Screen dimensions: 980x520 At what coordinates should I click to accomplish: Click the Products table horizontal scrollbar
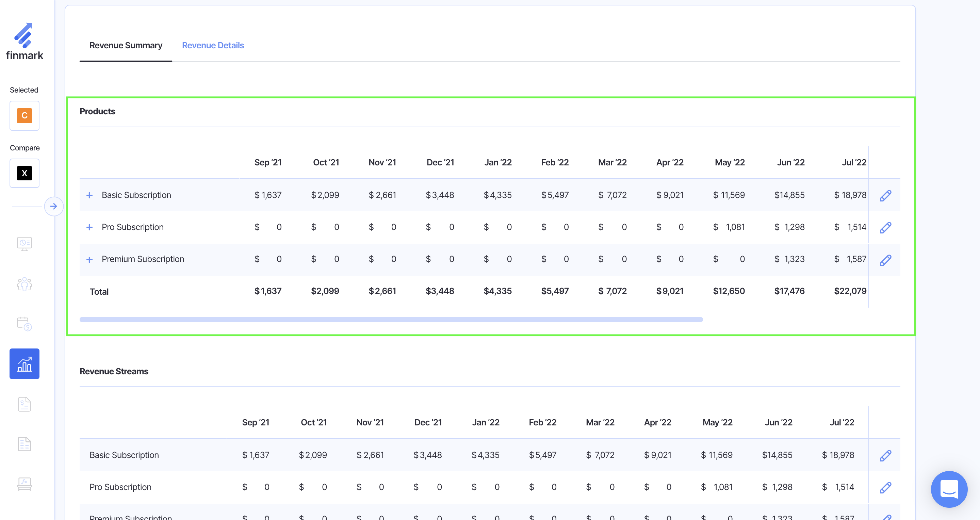pos(391,320)
